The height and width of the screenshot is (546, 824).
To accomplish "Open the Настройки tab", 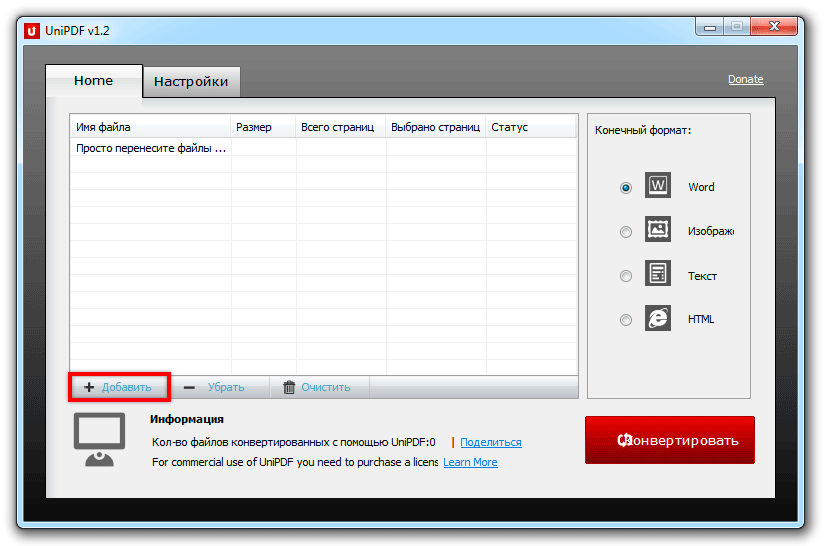I will click(x=191, y=82).
